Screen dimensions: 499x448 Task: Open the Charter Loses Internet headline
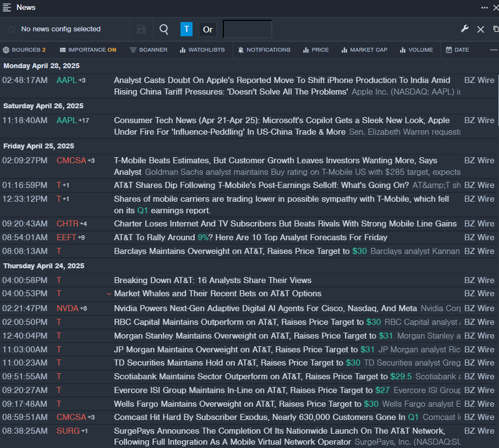pyautogui.click(x=285, y=224)
